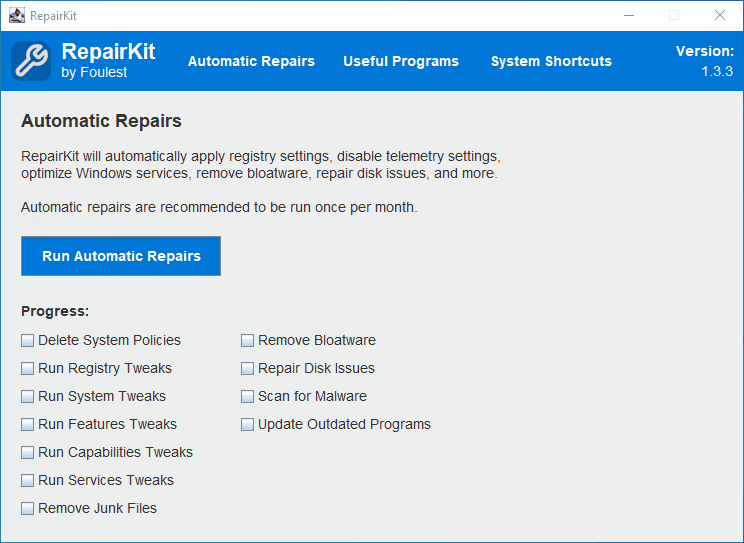Click Run Automatic Repairs button
The height and width of the screenshot is (543, 744).
click(x=121, y=256)
